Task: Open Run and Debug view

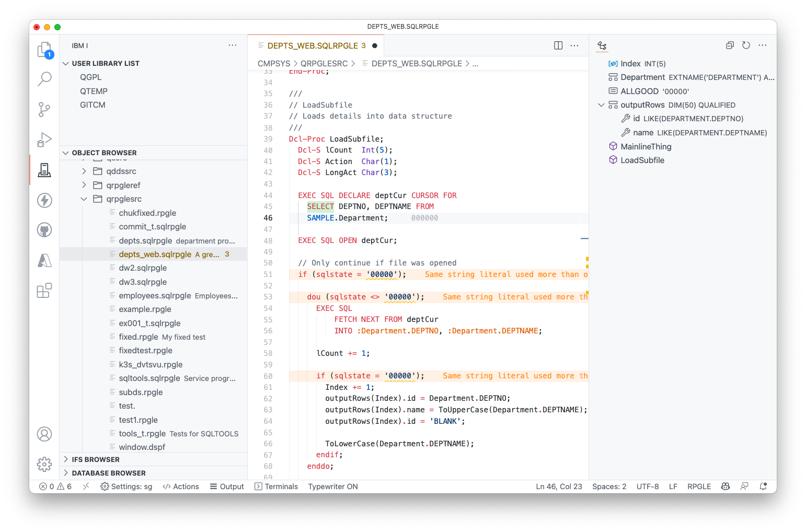Action: click(44, 140)
